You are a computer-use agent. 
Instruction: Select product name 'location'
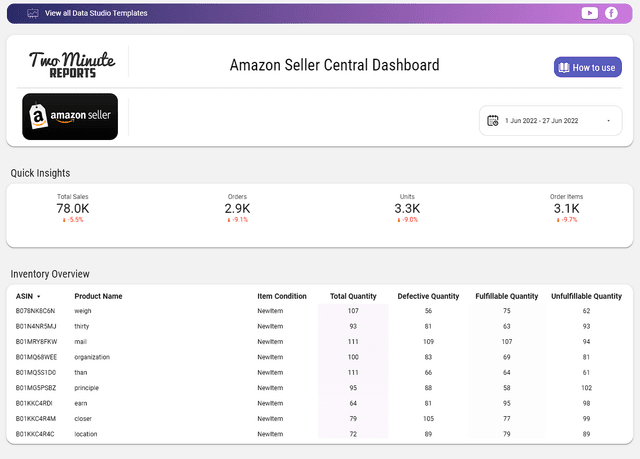[x=86, y=434]
